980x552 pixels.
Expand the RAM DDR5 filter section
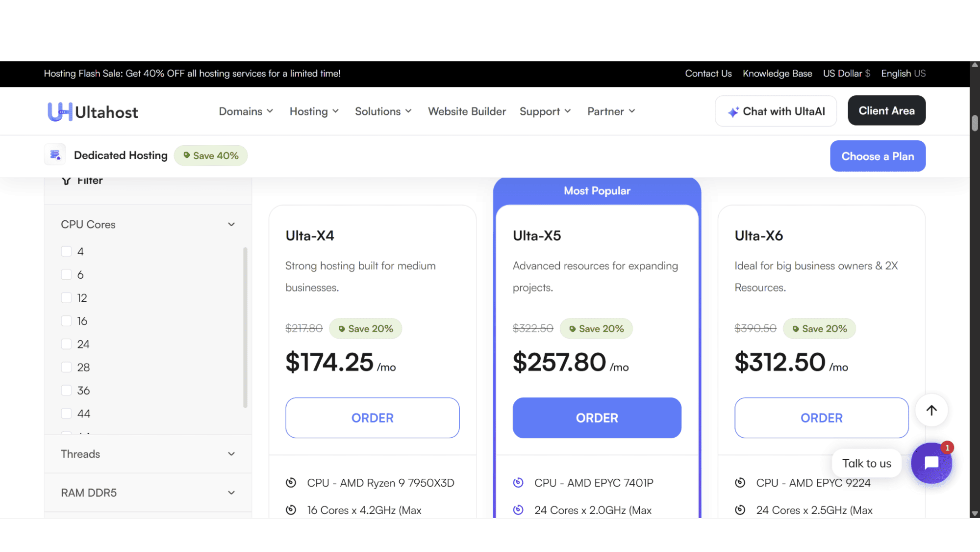(148, 493)
